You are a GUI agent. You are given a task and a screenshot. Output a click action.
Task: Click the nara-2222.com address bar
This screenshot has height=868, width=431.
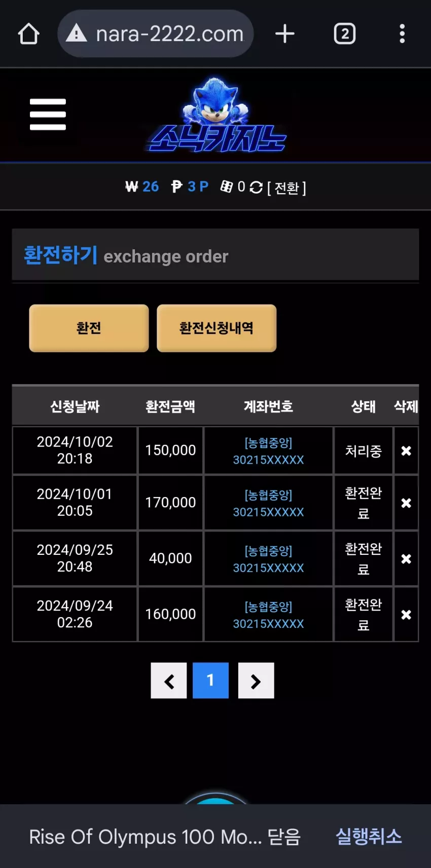point(156,34)
